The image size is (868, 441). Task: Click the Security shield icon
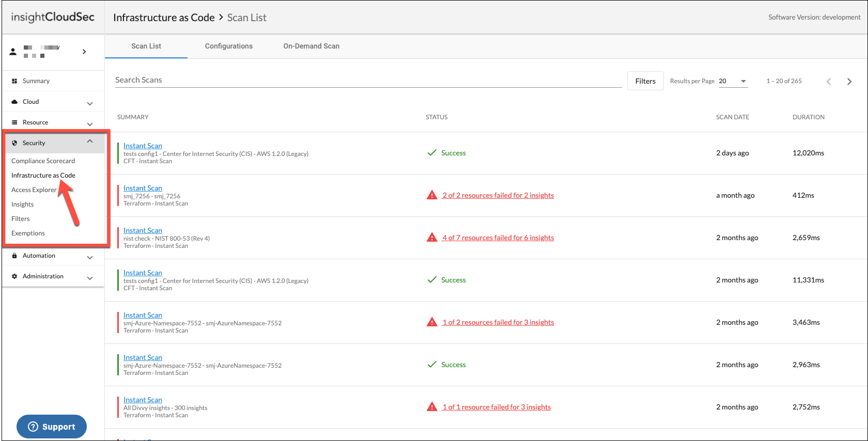coord(14,143)
